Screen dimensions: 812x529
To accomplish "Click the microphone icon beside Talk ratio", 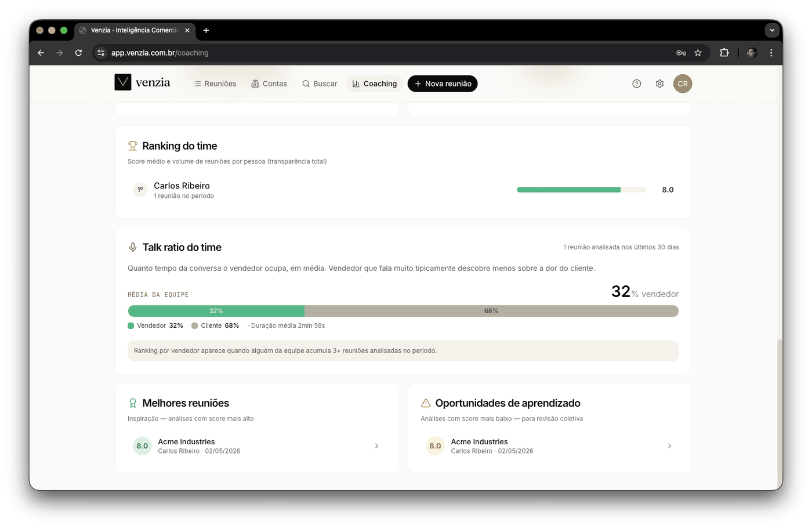I will [133, 247].
